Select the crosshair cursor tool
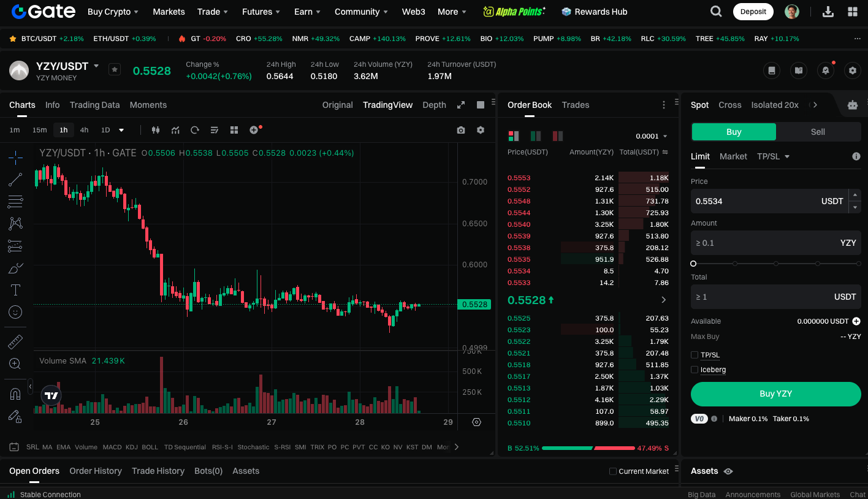This screenshot has height=499, width=868. click(15, 158)
